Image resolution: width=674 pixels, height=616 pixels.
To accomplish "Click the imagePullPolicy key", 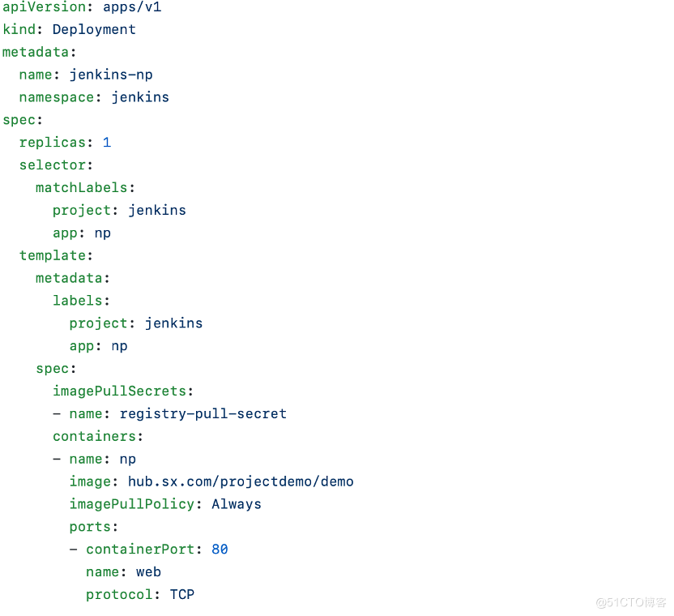I will pos(132,504).
